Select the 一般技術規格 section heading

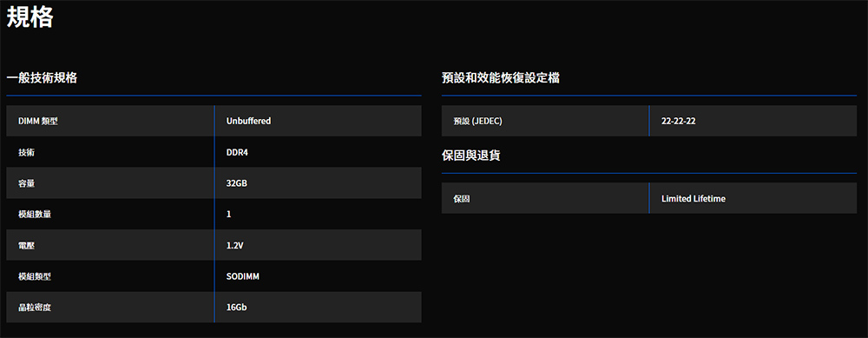tap(42, 78)
